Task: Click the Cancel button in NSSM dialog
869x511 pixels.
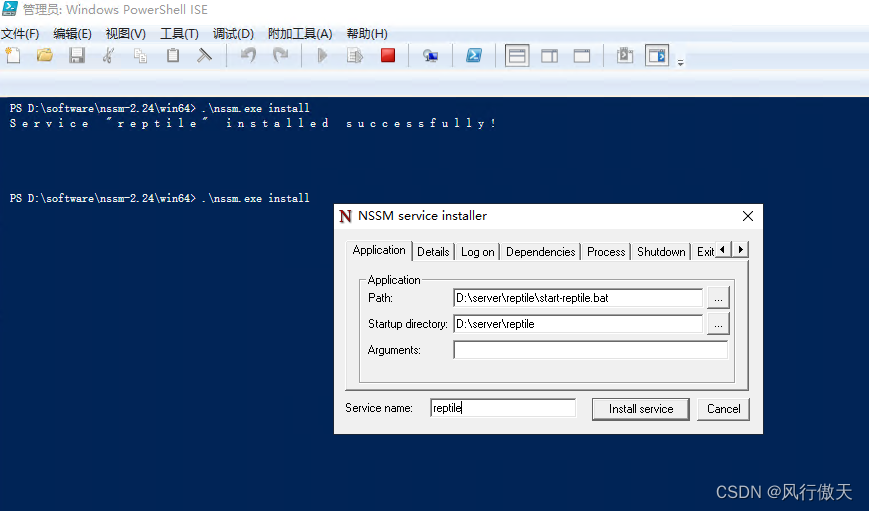Action: 723,409
